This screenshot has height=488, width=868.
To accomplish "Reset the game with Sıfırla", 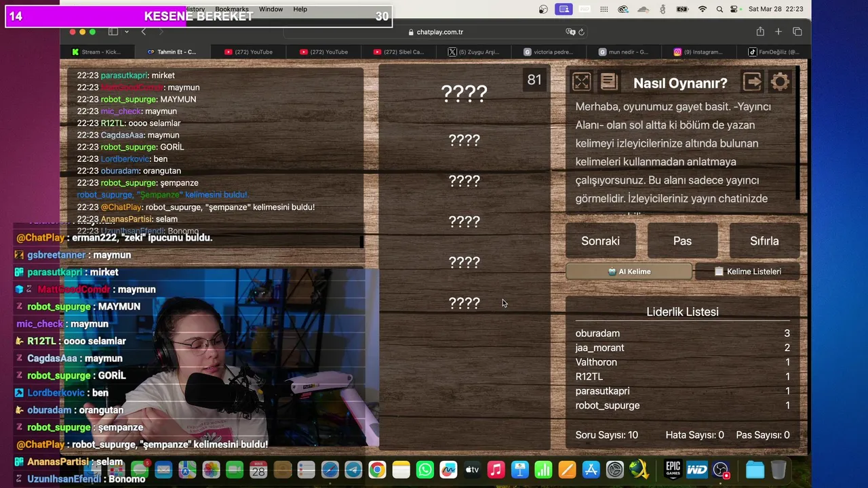I will pyautogui.click(x=764, y=241).
